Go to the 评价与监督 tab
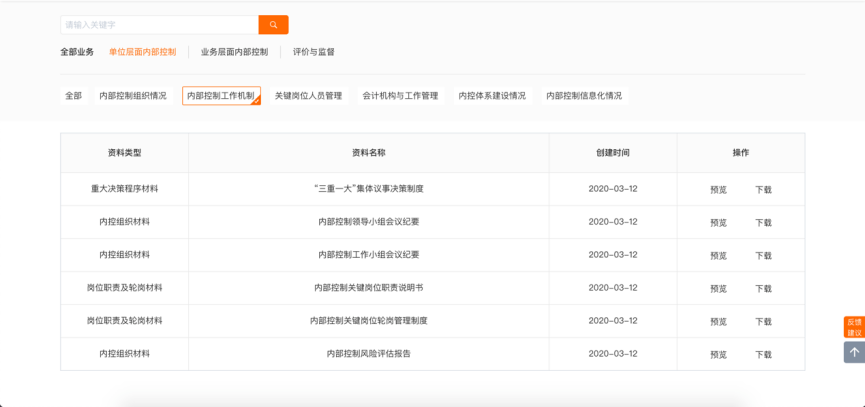 (314, 52)
